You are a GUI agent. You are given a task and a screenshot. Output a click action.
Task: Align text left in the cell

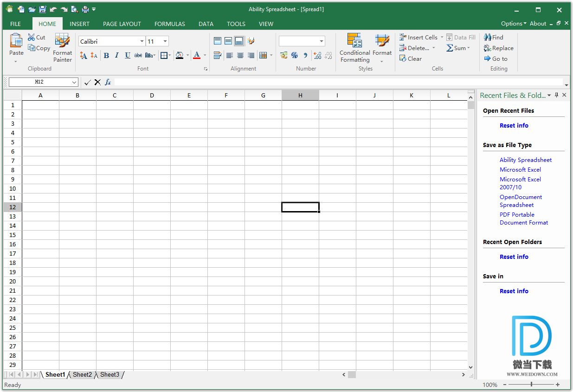pos(230,56)
